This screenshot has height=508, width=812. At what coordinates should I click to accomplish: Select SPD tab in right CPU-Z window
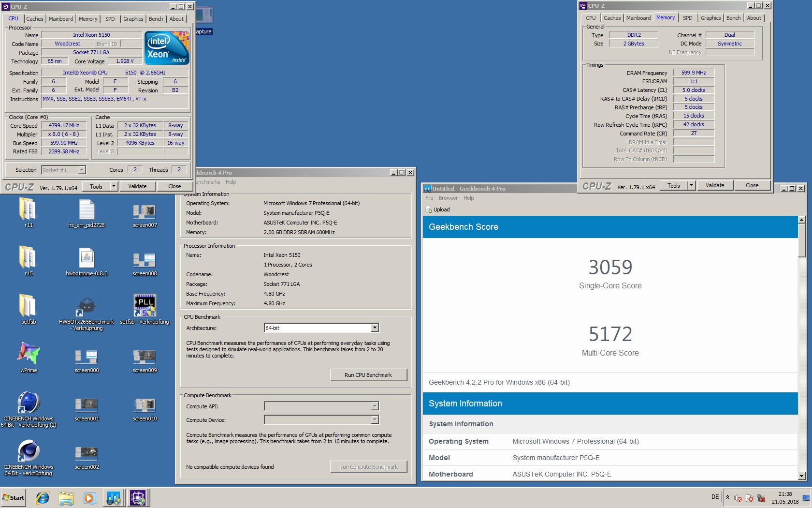[687, 18]
